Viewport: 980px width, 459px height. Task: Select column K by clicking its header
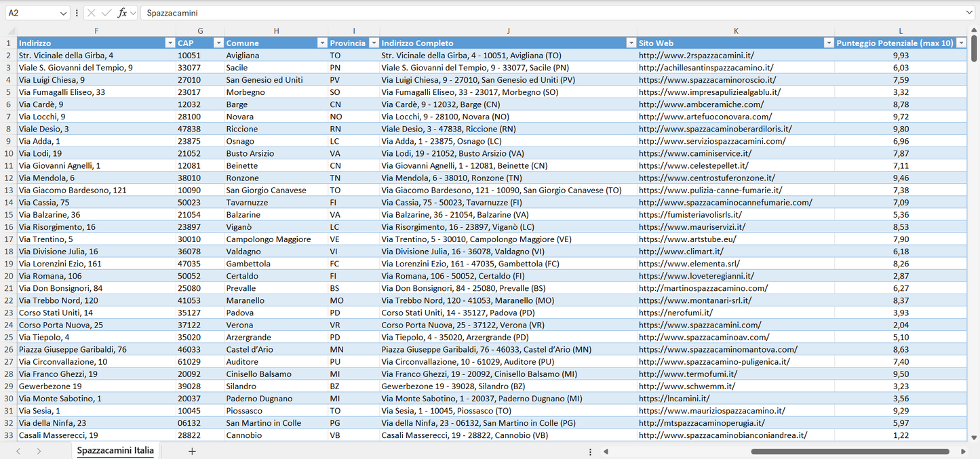pyautogui.click(x=736, y=30)
